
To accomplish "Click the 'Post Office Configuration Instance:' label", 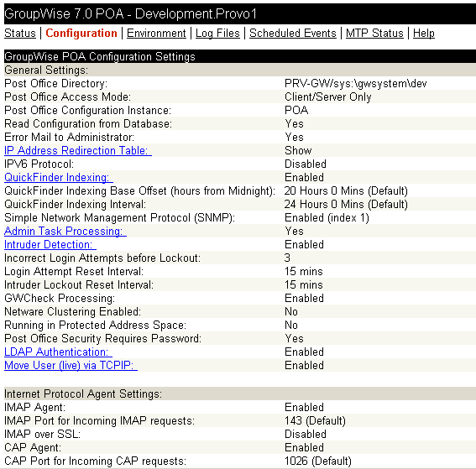I will click(88, 110).
